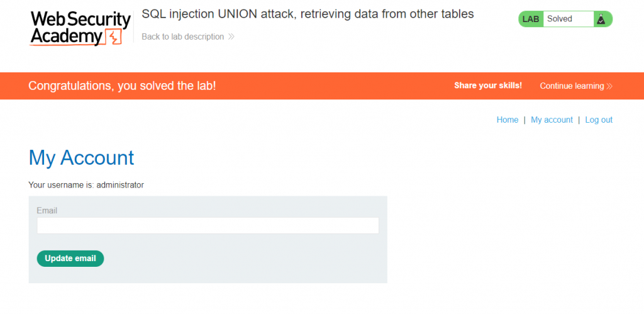Click the administrator username text

coord(120,185)
